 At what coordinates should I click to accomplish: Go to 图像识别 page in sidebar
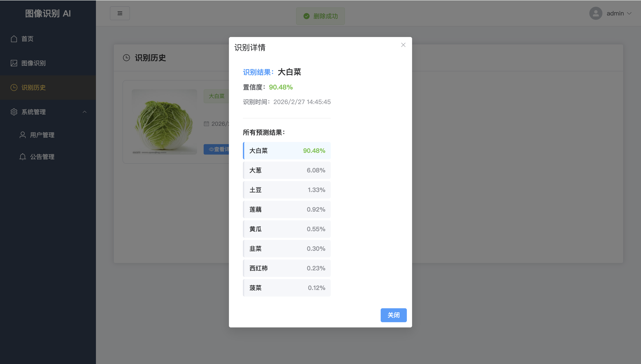(x=34, y=63)
